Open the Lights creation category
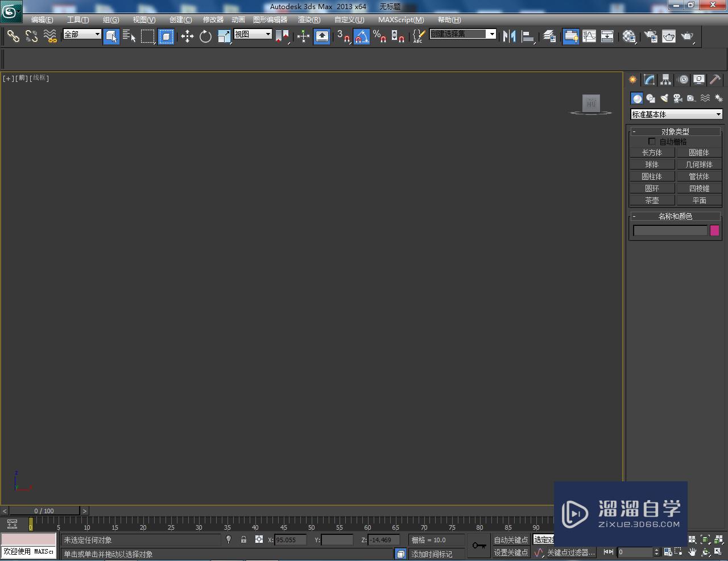 pyautogui.click(x=664, y=98)
